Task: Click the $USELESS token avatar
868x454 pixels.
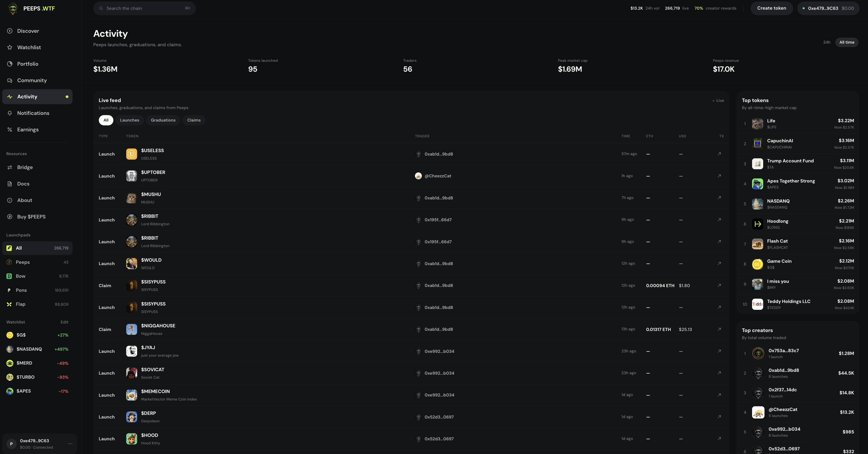Action: [x=131, y=154]
